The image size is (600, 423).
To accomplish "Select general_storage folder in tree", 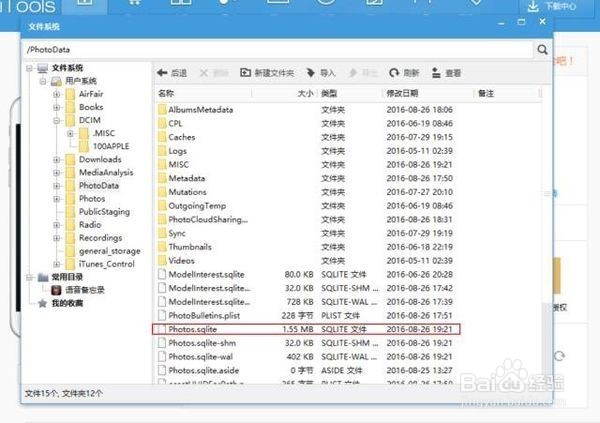I will click(x=103, y=251).
